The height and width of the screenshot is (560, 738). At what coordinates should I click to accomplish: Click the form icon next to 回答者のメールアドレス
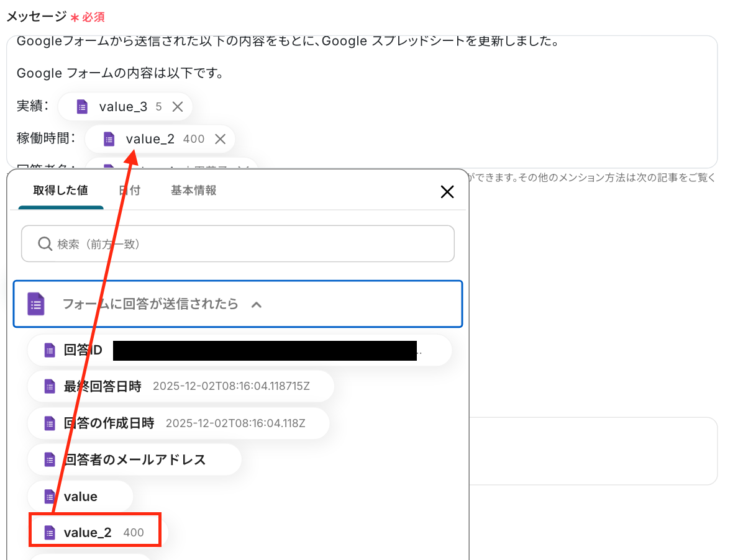click(x=50, y=459)
